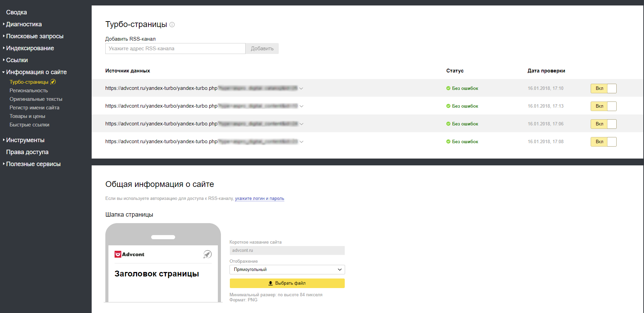Follow the укажите логин и пароль link
The image size is (644, 313).
(259, 199)
